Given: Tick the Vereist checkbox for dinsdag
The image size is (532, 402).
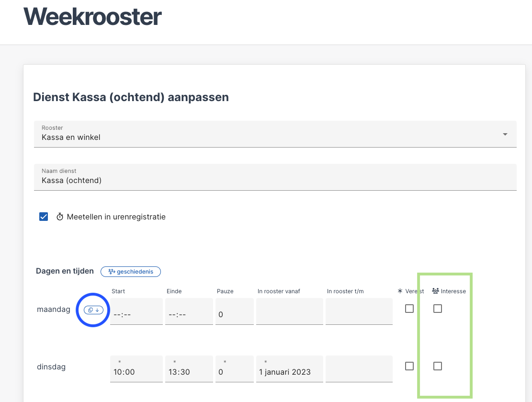Looking at the screenshot, I should (409, 366).
